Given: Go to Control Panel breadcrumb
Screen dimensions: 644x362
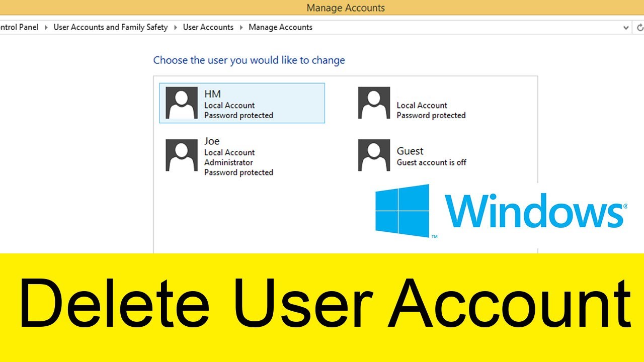Looking at the screenshot, I should click(19, 27).
